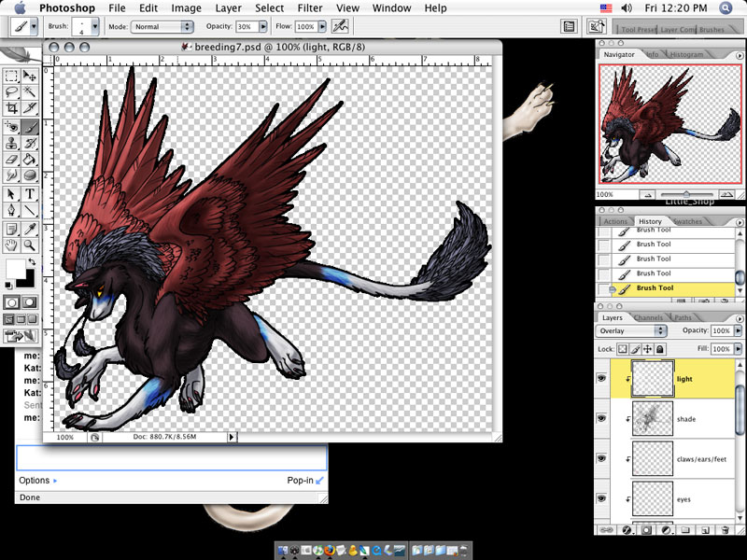Toggle Lock all for layer

(660, 349)
